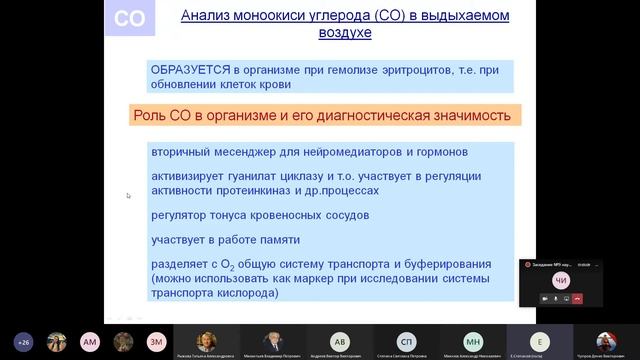This screenshot has width=640, height=360.
Task: Select the photo avatar between AM and ЗМ
Action: pyautogui.click(x=123, y=342)
